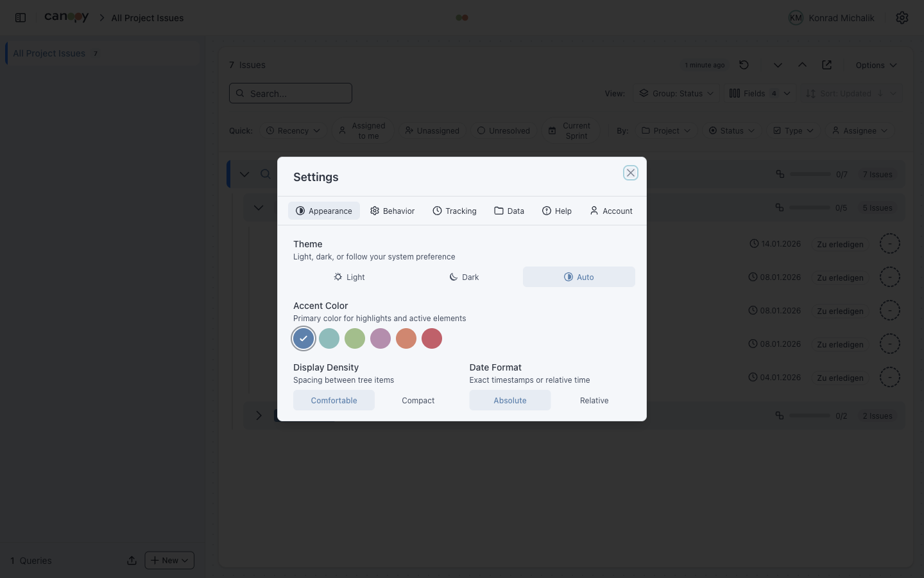Click the New button in the sidebar footer
Screen dimensions: 924x578
pos(169,560)
